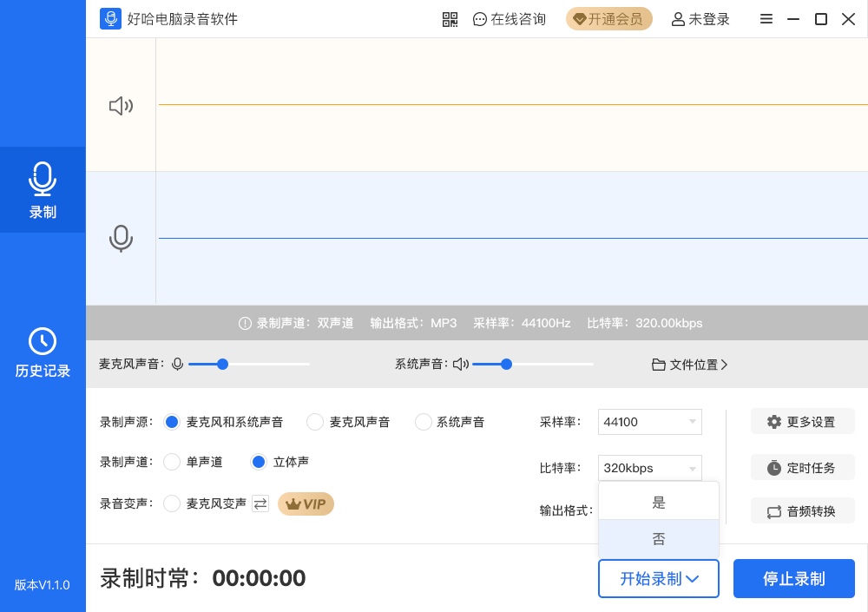Select the 录制 recording tab in sidebar
Screen dimensions: 868x612
43,191
